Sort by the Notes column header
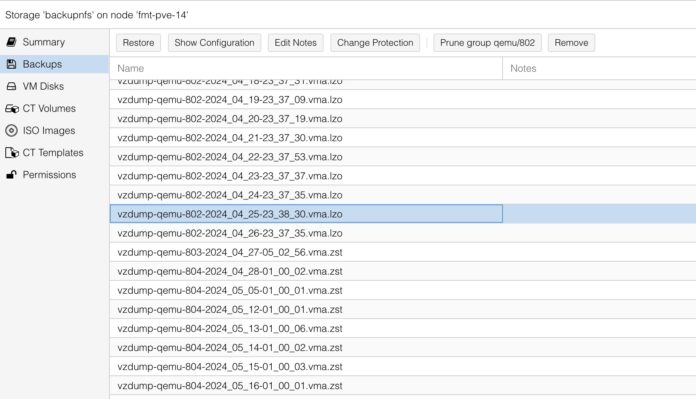 [599, 68]
